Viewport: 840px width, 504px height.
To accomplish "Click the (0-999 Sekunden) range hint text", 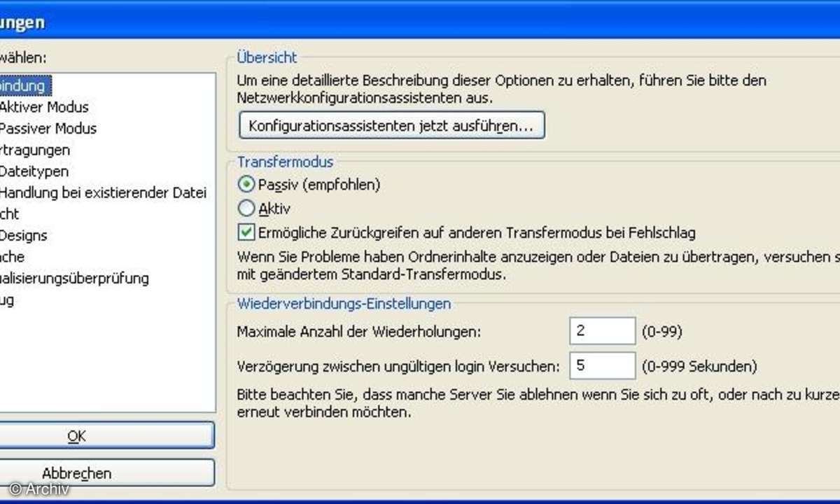I will pos(699,367).
